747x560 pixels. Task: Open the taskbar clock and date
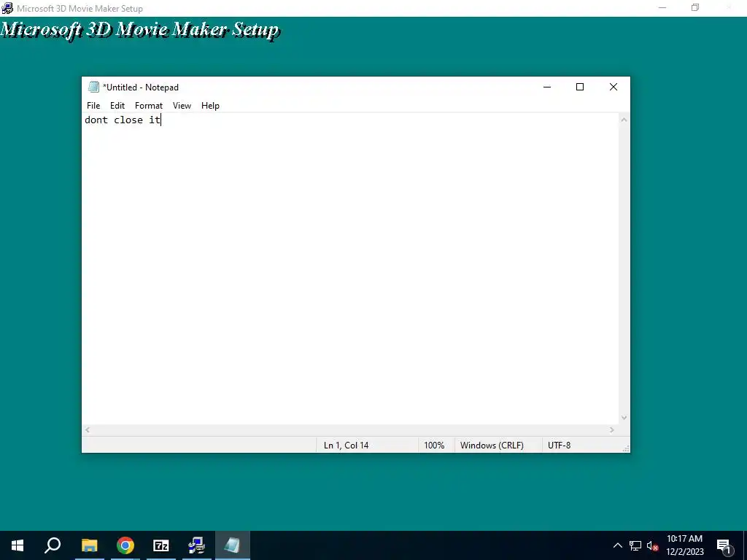[x=684, y=545]
